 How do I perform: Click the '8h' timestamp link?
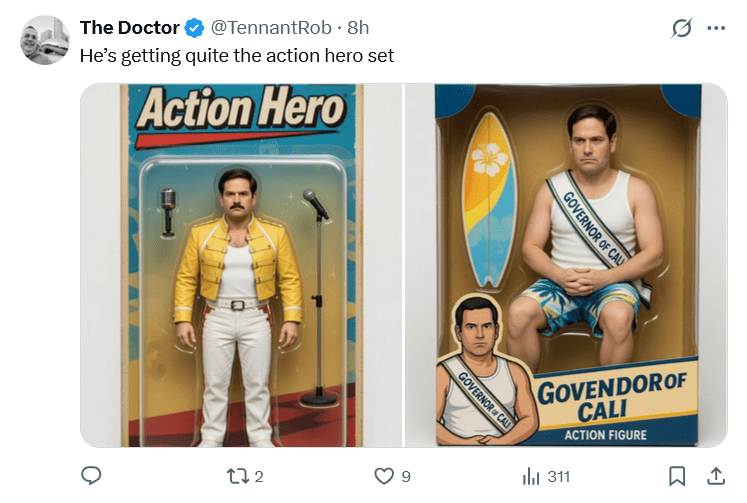point(358,28)
